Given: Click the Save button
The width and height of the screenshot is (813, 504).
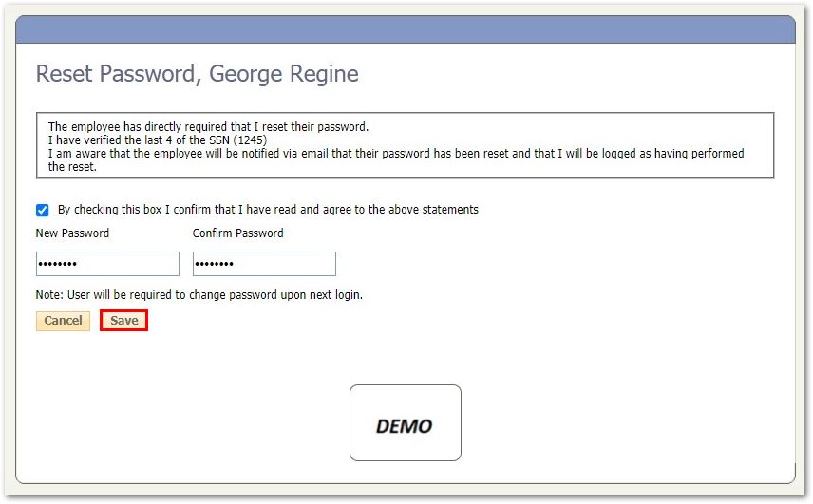Looking at the screenshot, I should click(123, 321).
